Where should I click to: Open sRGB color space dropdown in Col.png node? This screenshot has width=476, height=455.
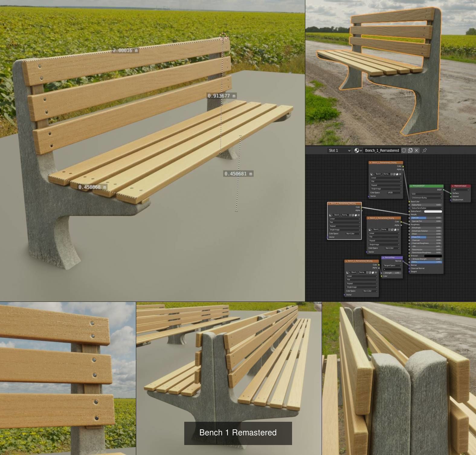click(394, 193)
